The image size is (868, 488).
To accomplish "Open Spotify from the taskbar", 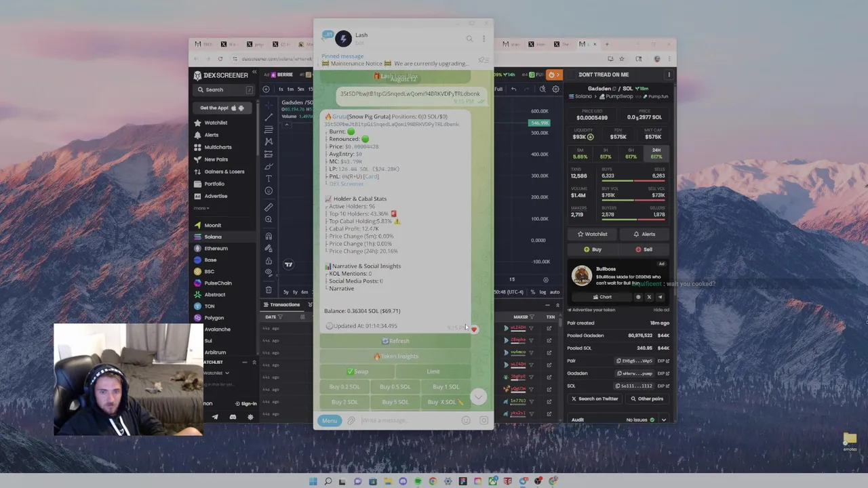I will 418,481.
